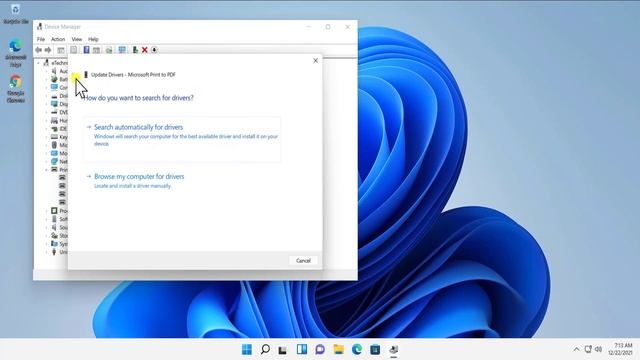Expand the Network adapters tree node arrow
The image size is (640, 360).
click(x=47, y=161)
